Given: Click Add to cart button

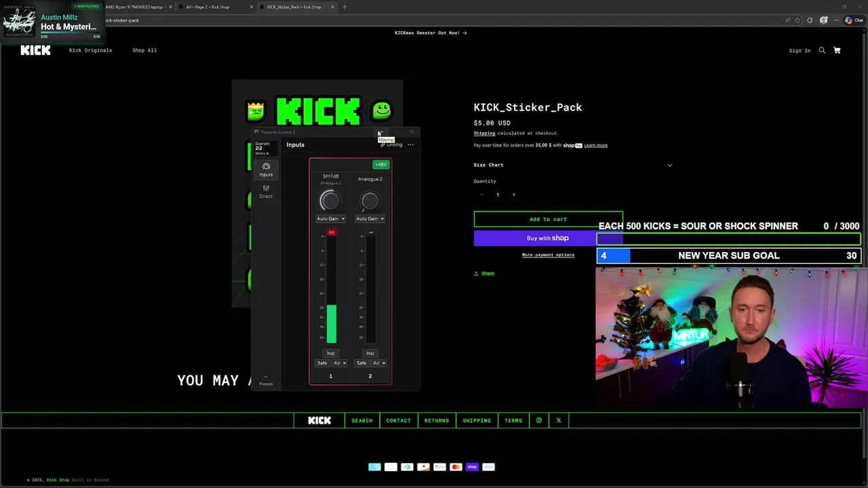Looking at the screenshot, I should tap(548, 219).
